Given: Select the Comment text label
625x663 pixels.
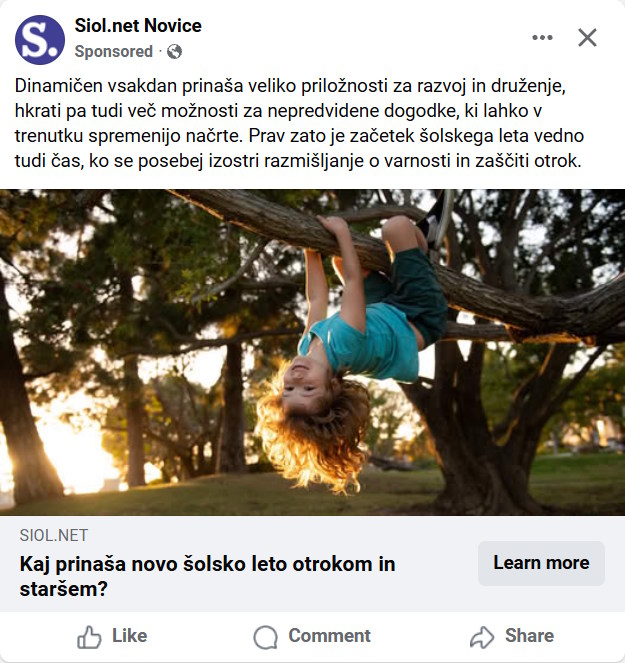Looking at the screenshot, I should [329, 636].
